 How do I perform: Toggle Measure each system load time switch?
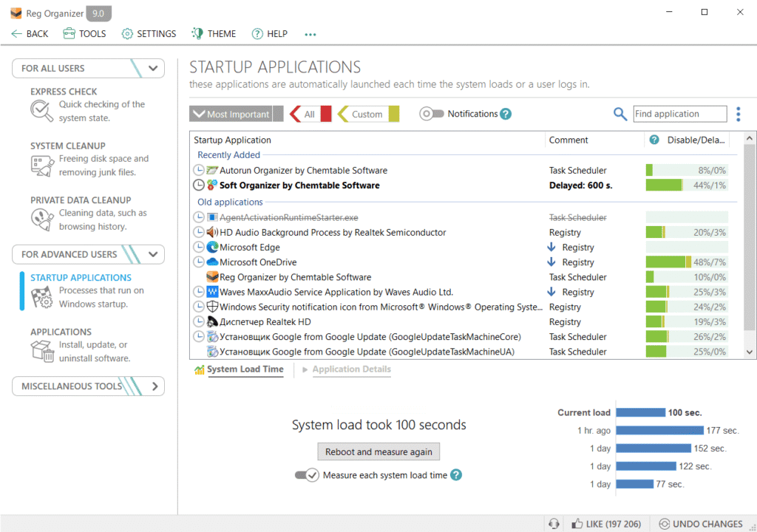tap(307, 475)
